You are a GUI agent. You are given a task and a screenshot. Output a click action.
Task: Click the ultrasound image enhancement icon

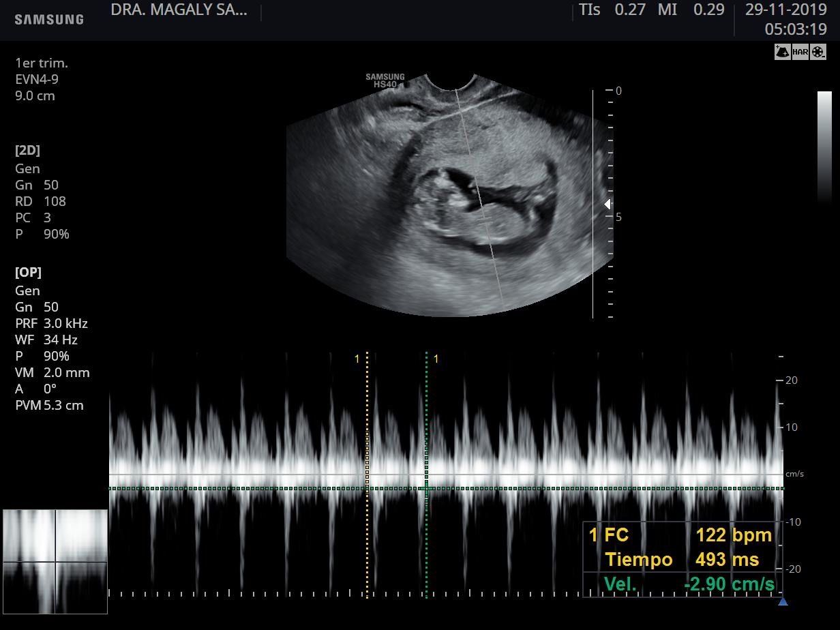click(782, 52)
